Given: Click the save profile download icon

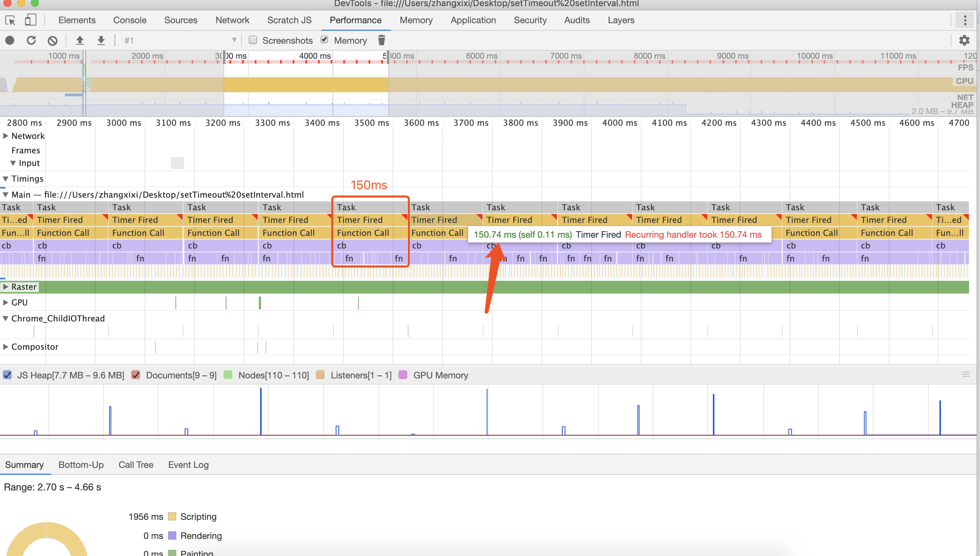Looking at the screenshot, I should coord(101,40).
